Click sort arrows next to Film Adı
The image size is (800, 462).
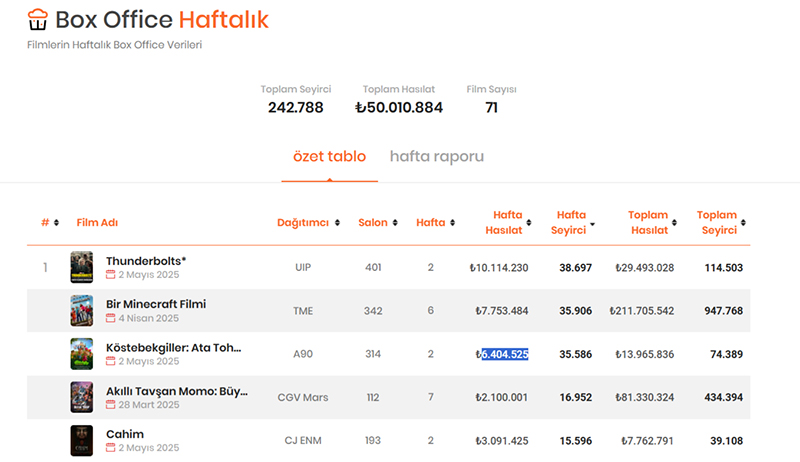pyautogui.click(x=125, y=222)
